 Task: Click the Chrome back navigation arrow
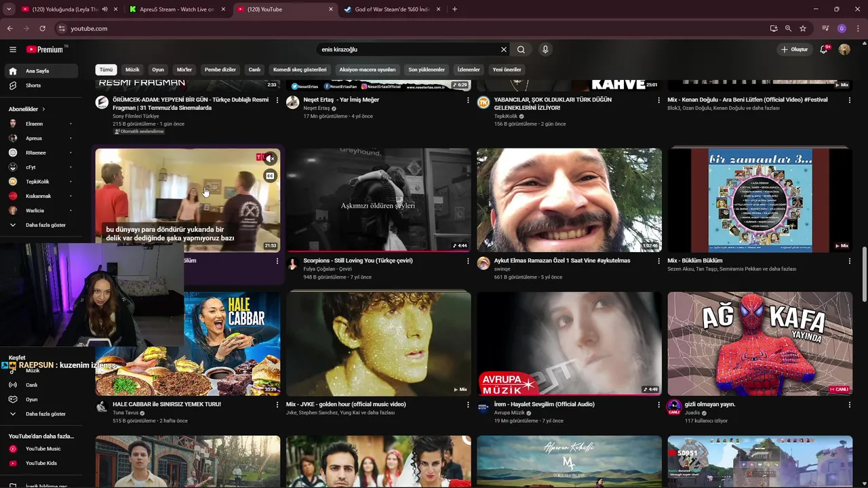9,28
